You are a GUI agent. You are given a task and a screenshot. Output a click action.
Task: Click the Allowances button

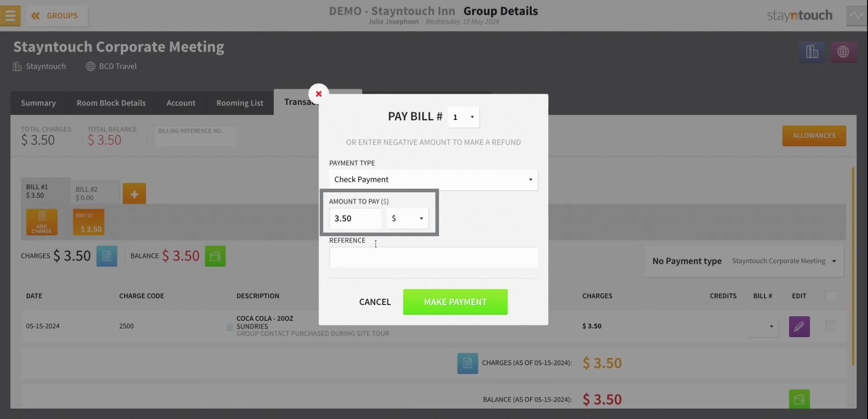[814, 135]
